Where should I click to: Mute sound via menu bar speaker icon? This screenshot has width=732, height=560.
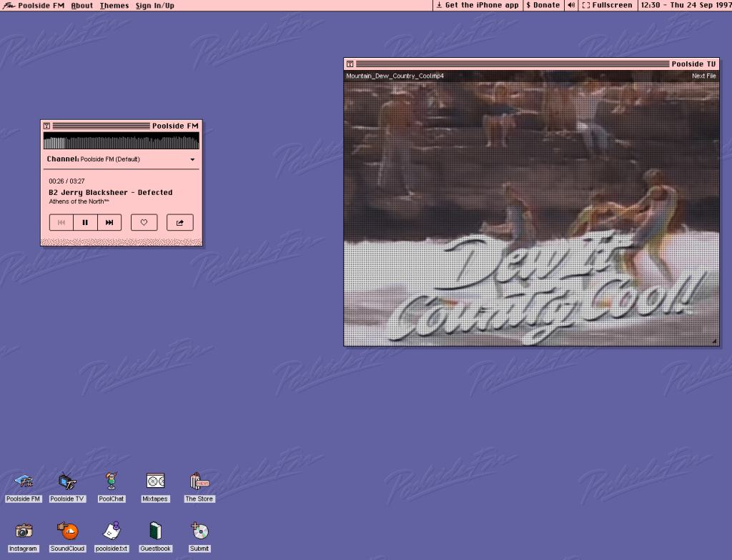[571, 5]
